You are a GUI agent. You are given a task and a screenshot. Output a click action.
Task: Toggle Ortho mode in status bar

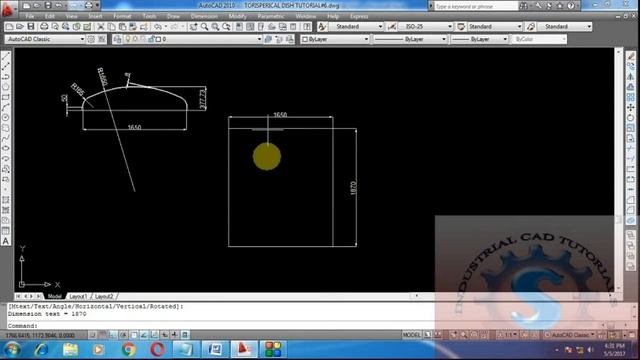click(x=113, y=335)
